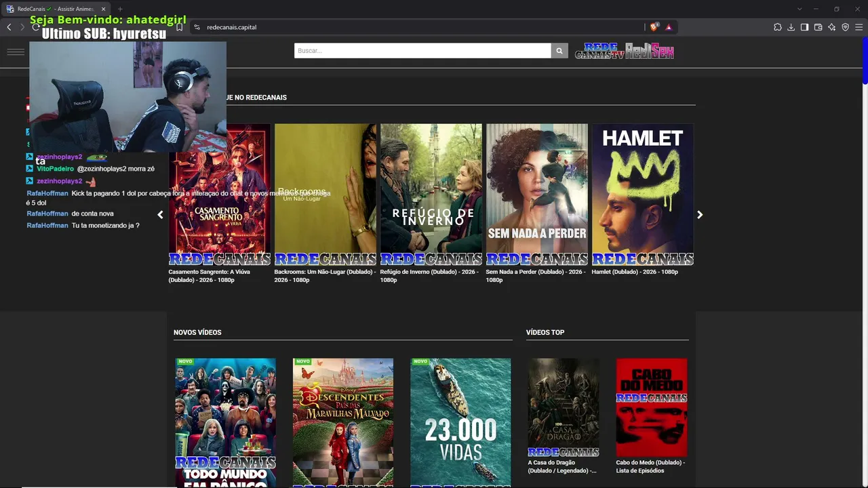Open a new browser tab
The height and width of the screenshot is (488, 868).
coord(120,9)
